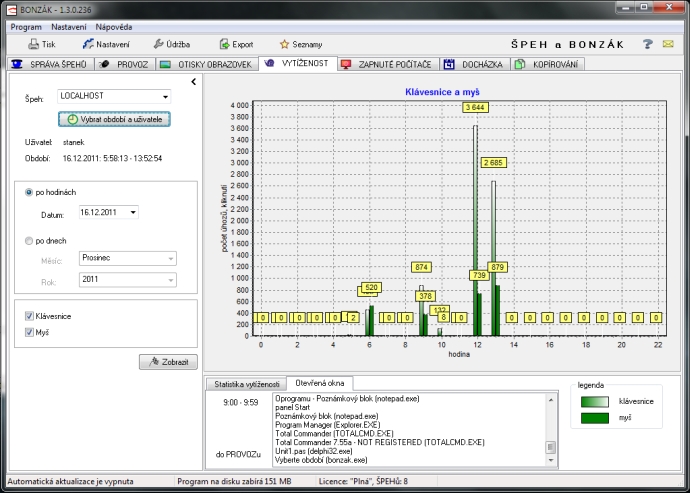The width and height of the screenshot is (690, 493).
Task: Select the po hodinách radio button
Action: (29, 192)
